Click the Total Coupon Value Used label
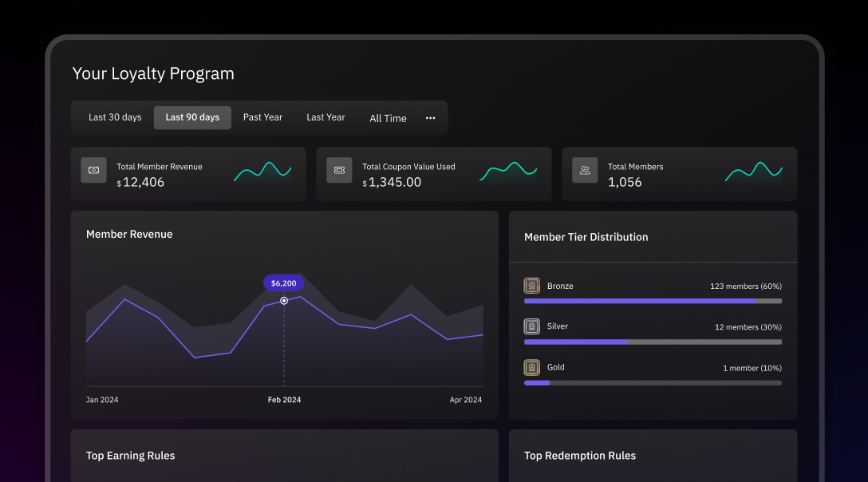 click(x=408, y=167)
